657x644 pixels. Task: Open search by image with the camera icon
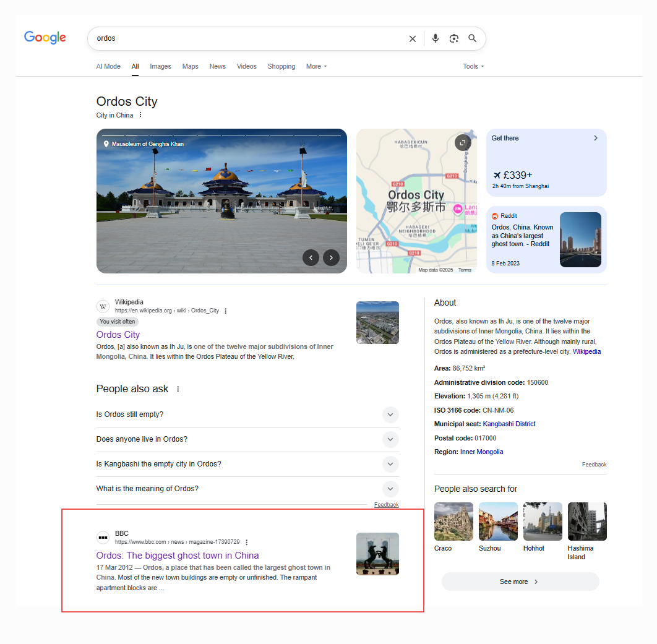[454, 38]
